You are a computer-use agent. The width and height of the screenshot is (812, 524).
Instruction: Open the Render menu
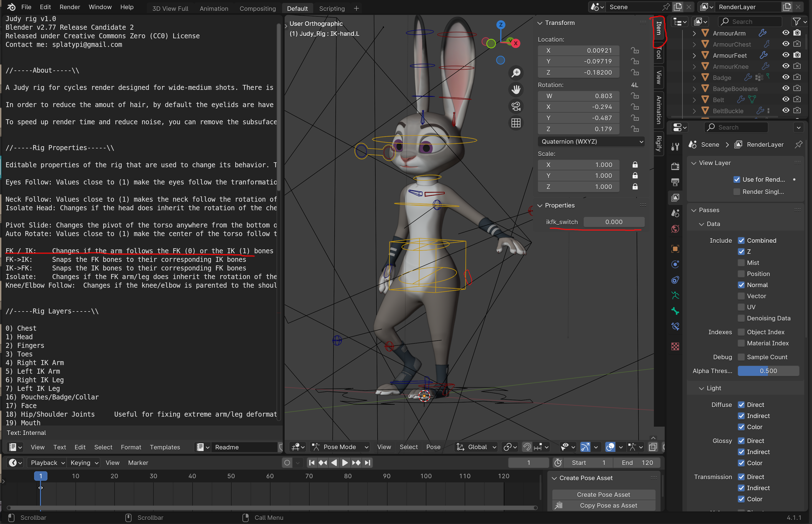70,7
